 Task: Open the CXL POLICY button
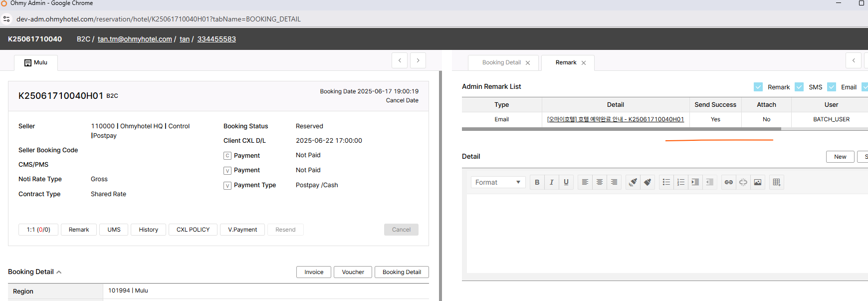[193, 230]
